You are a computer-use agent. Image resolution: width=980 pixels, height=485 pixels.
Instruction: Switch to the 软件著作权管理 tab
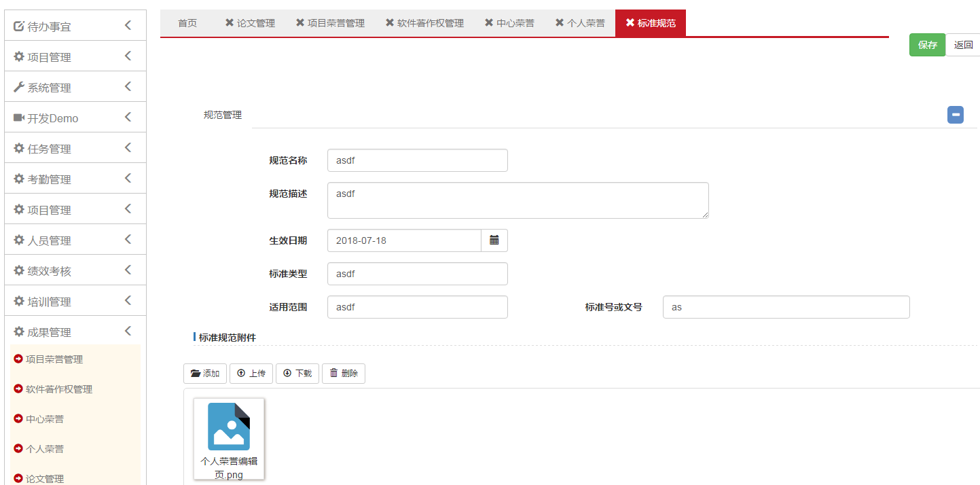pos(431,23)
